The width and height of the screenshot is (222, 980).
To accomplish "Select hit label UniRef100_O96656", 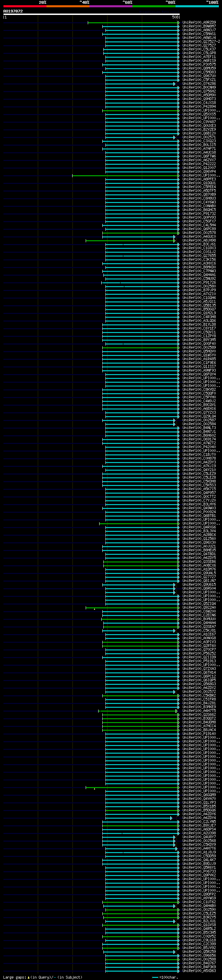I will [x=199, y=955].
